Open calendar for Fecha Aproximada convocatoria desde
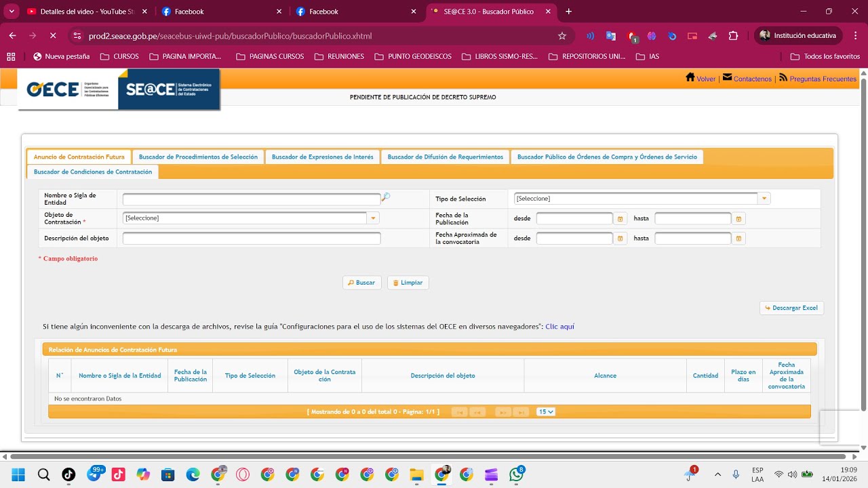The image size is (868, 488). (620, 239)
